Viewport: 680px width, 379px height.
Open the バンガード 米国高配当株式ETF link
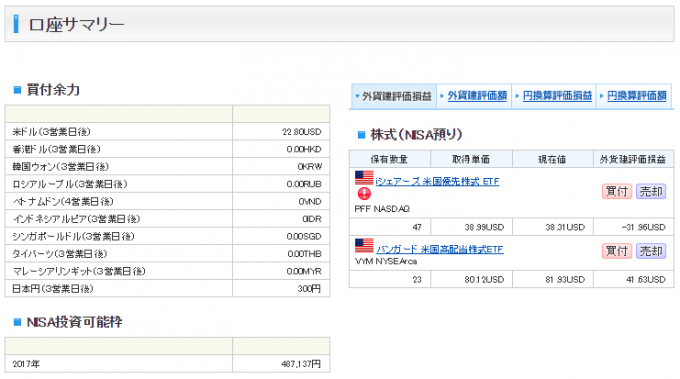(x=439, y=249)
